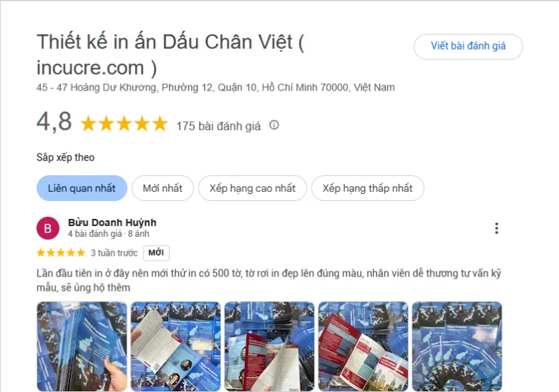
Task: Click the 175 bài đánh giá count text
Action: coord(218,126)
